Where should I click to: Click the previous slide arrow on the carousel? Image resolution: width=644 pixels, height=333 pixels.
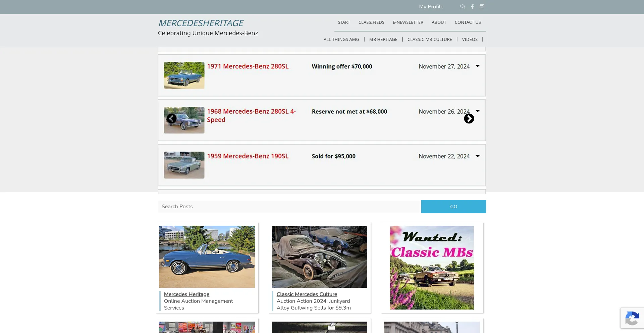(x=171, y=119)
